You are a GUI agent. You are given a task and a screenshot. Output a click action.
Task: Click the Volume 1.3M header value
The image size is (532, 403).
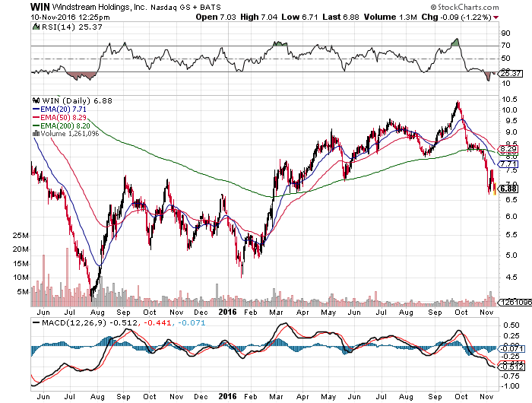click(x=390, y=17)
